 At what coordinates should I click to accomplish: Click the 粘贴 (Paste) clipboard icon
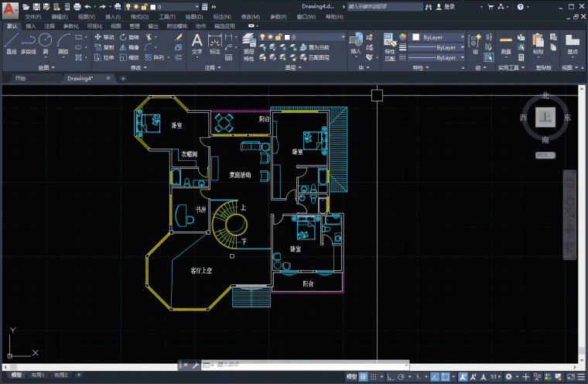538,42
